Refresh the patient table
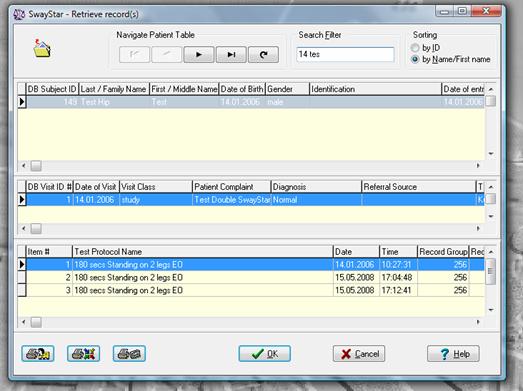The height and width of the screenshot is (391, 523). click(x=264, y=54)
